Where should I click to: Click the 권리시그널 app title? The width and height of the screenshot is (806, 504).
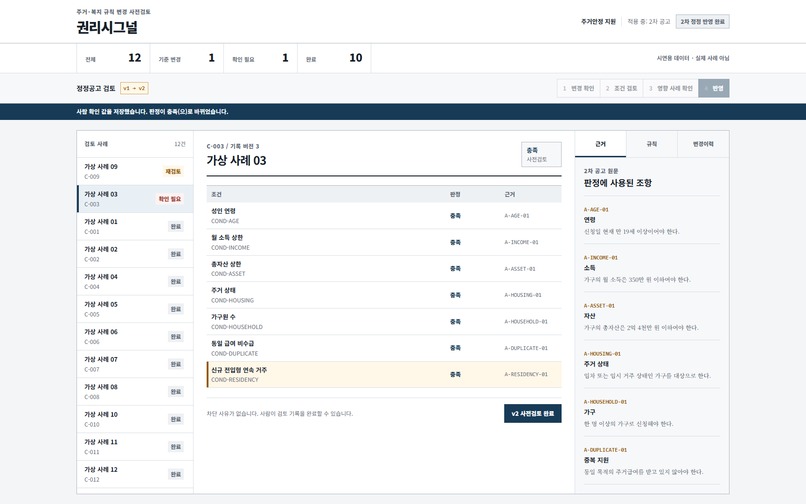(107, 27)
